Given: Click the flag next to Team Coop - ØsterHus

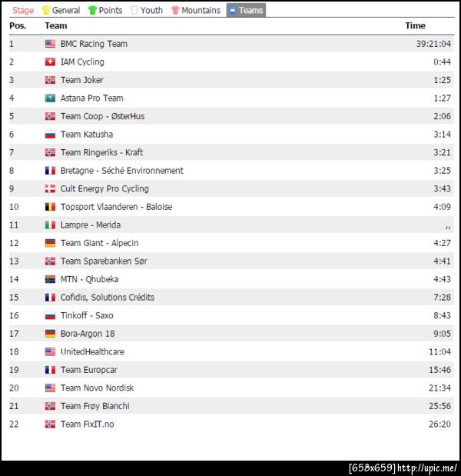Looking at the screenshot, I should coord(51,116).
